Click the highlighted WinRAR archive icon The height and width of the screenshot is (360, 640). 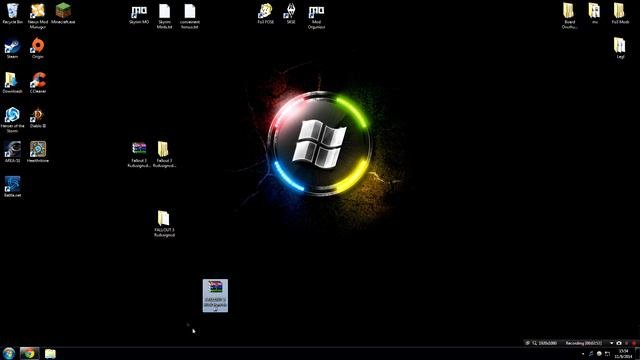click(x=215, y=296)
